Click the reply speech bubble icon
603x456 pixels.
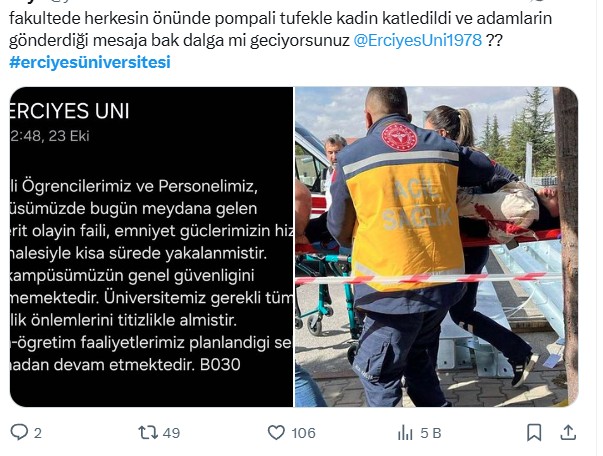pyautogui.click(x=19, y=432)
